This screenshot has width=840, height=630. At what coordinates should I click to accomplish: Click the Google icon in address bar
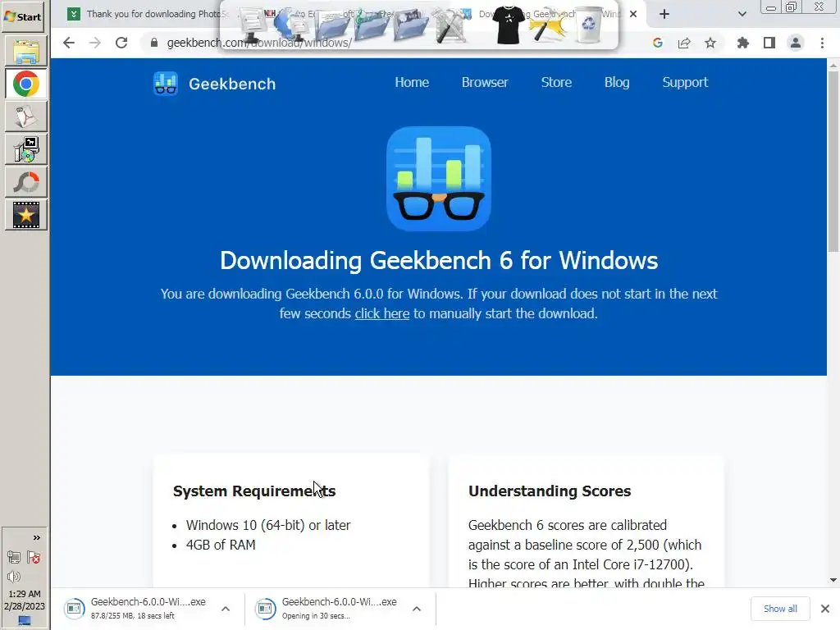click(x=658, y=43)
